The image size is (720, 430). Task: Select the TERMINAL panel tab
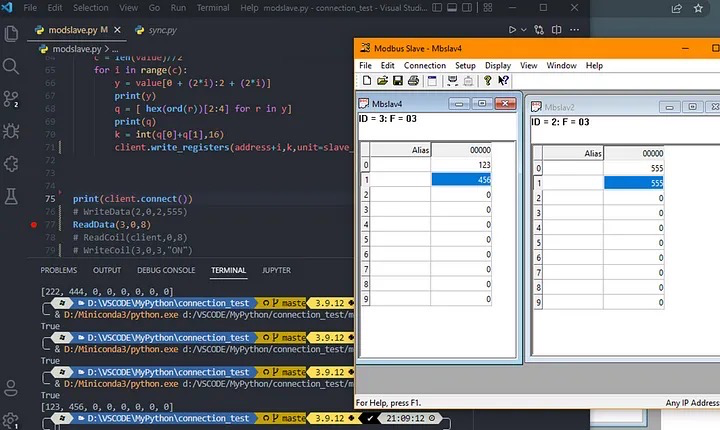[228, 270]
